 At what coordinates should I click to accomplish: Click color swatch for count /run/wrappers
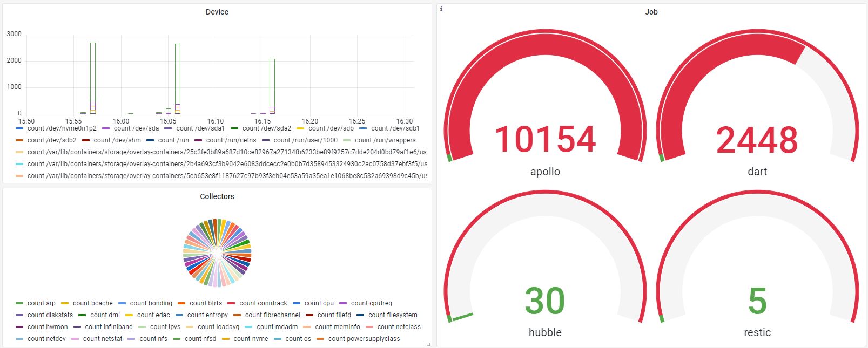(347, 140)
